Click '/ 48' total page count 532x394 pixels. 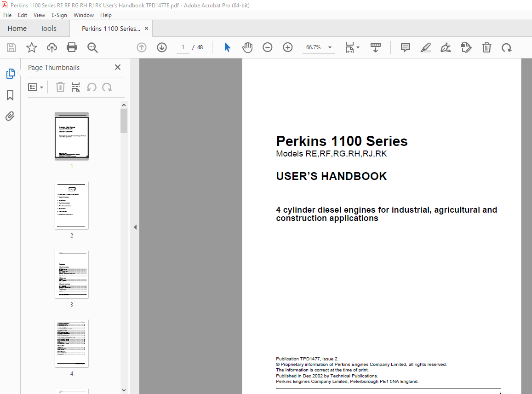(x=197, y=47)
